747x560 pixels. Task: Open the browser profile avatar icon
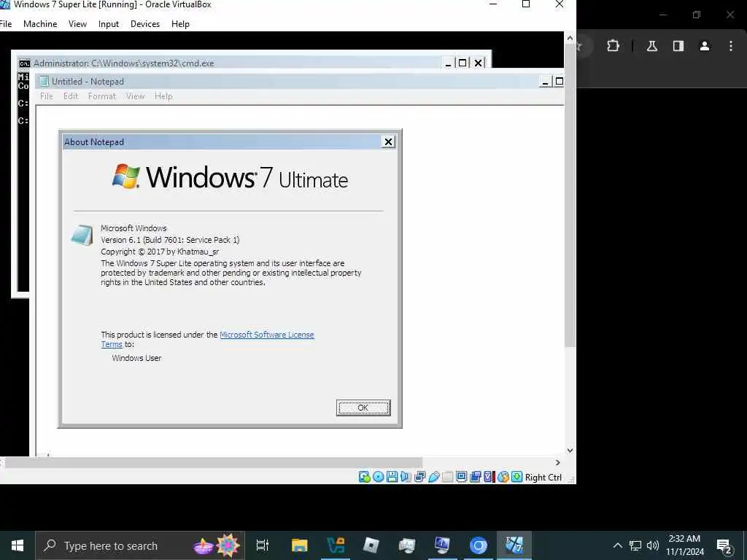point(705,46)
